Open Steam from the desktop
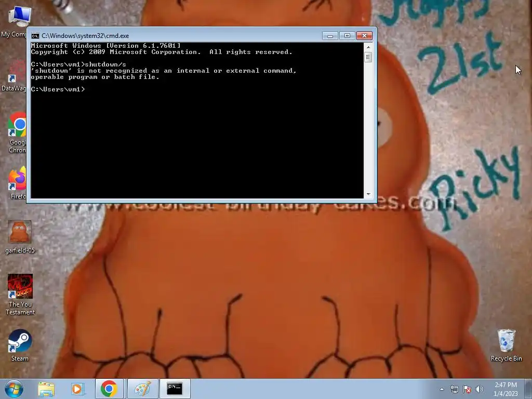The image size is (532, 399). point(20,345)
